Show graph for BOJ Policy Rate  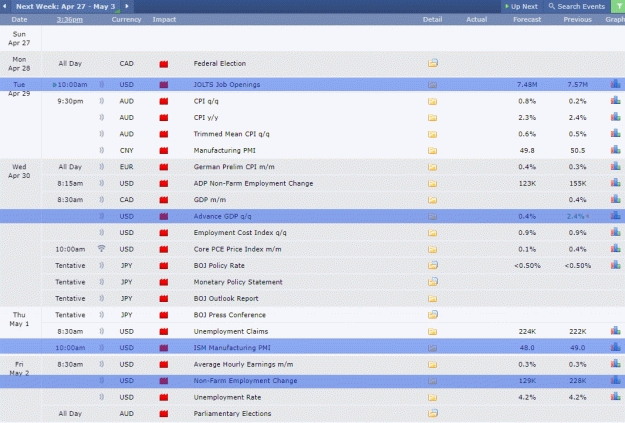pos(615,265)
